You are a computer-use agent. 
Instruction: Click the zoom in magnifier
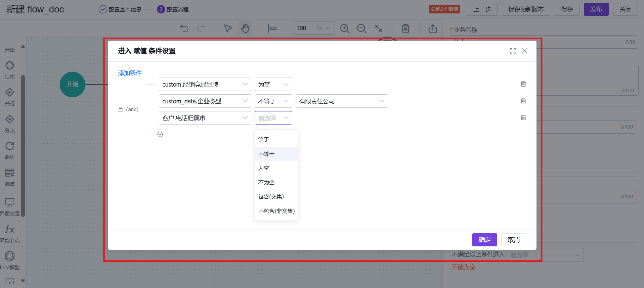coord(345,28)
